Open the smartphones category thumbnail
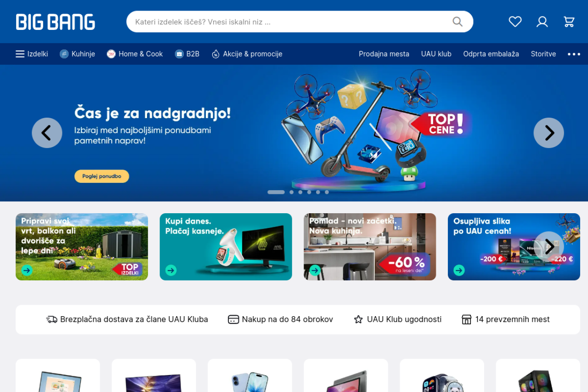Image resolution: width=588 pixels, height=392 pixels. click(x=249, y=375)
